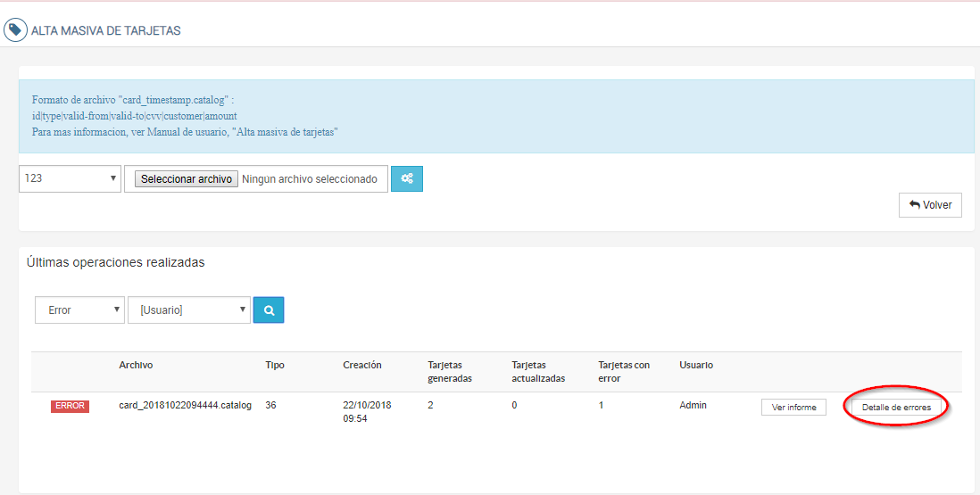Click the Tarjetas generadas column header
Viewport: 980px width, 495px height.
[x=450, y=371]
